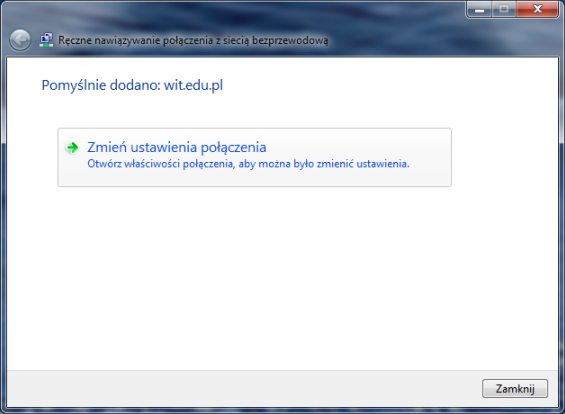The width and height of the screenshot is (565, 414).
Task: Click the 'Otwórz właściwości połączenia' description text
Action: coord(248,164)
